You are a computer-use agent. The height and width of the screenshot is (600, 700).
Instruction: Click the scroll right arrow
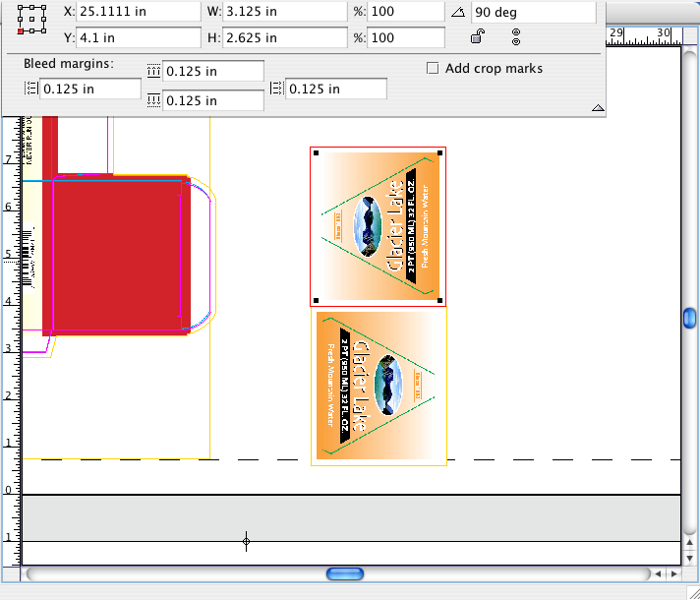tap(673, 574)
